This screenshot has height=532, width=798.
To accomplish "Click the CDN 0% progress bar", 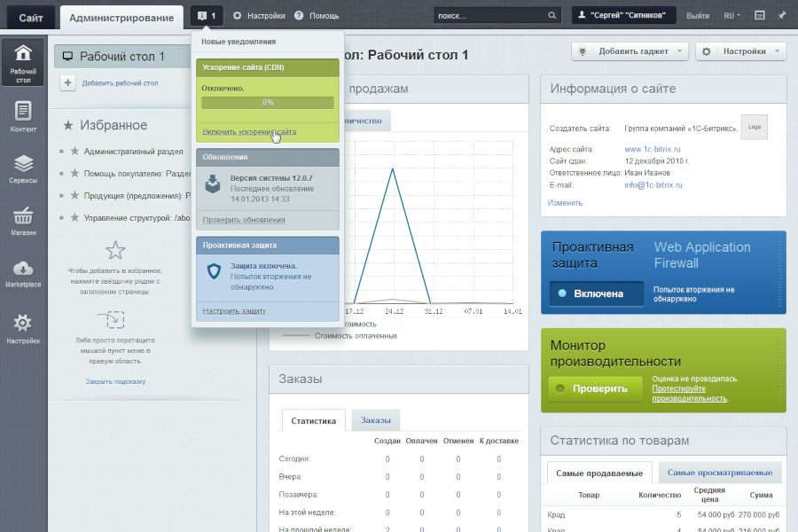I will (x=267, y=103).
